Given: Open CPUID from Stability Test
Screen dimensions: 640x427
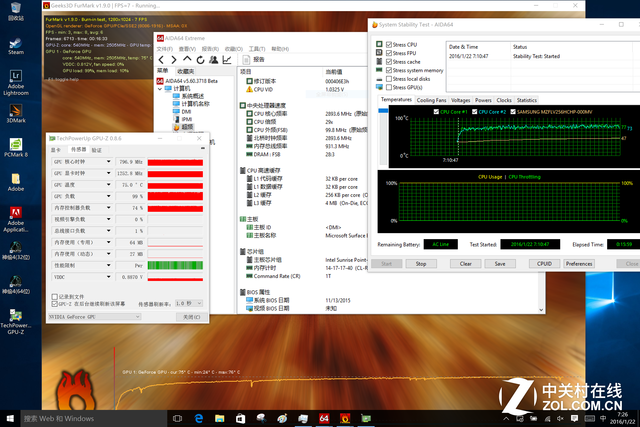Looking at the screenshot, I should pos(544,264).
